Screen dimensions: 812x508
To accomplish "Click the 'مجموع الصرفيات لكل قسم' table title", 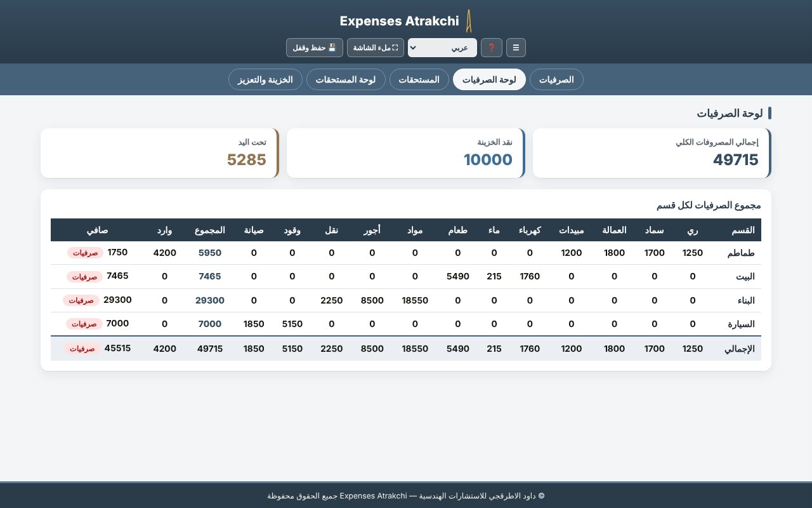I will [x=709, y=205].
